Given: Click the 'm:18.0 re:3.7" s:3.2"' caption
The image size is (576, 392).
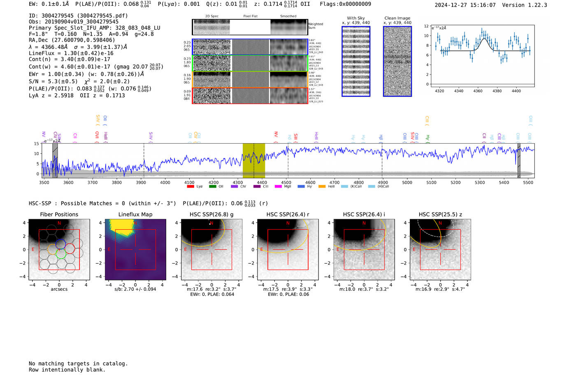Looking at the screenshot, I should click(x=364, y=289).
